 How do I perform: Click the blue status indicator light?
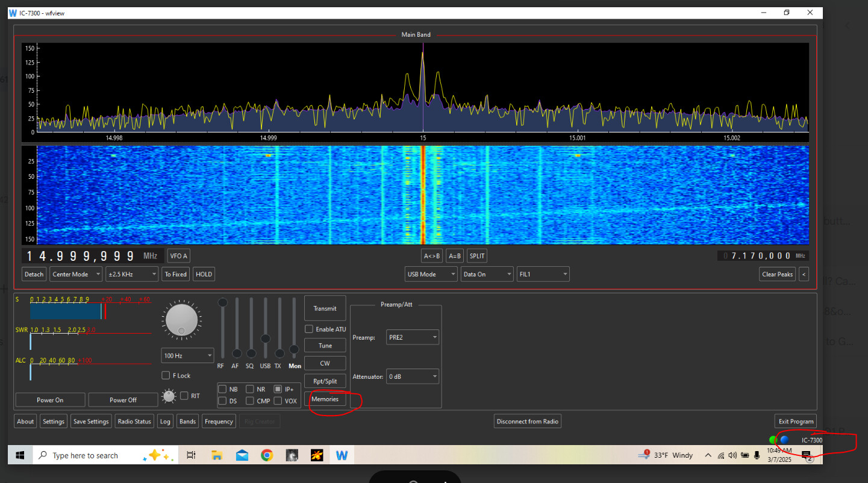(x=784, y=440)
